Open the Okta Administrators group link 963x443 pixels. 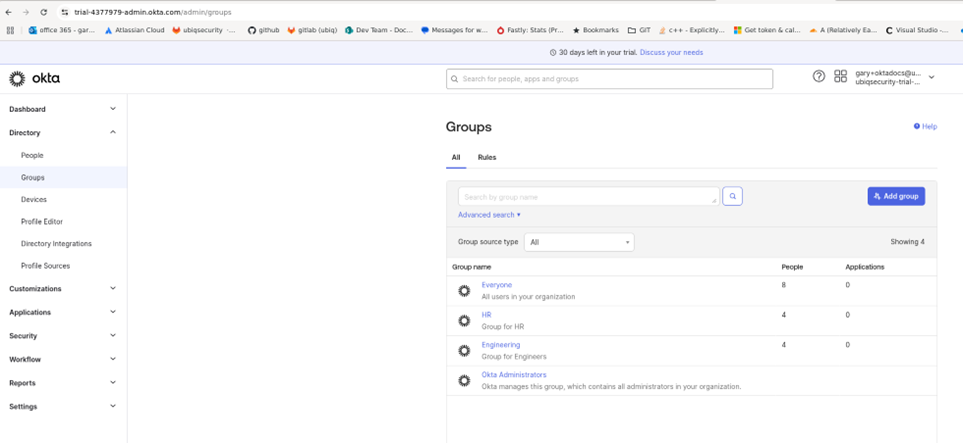coord(514,375)
